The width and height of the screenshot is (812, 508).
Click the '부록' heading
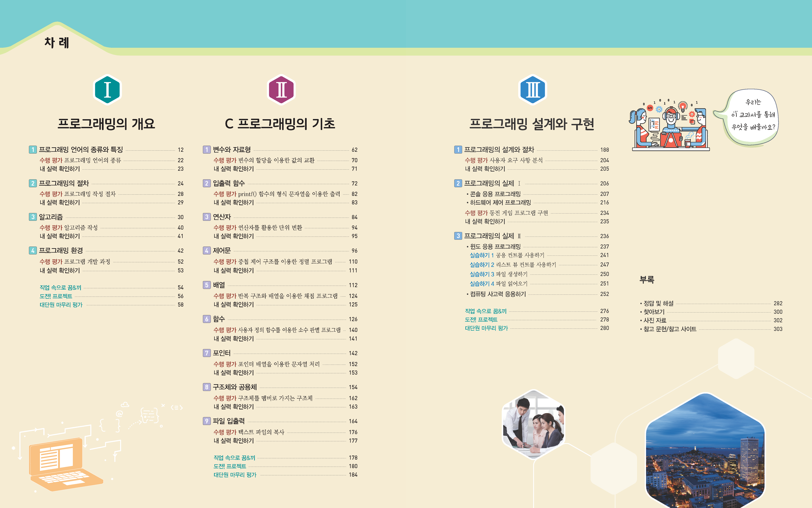click(647, 280)
